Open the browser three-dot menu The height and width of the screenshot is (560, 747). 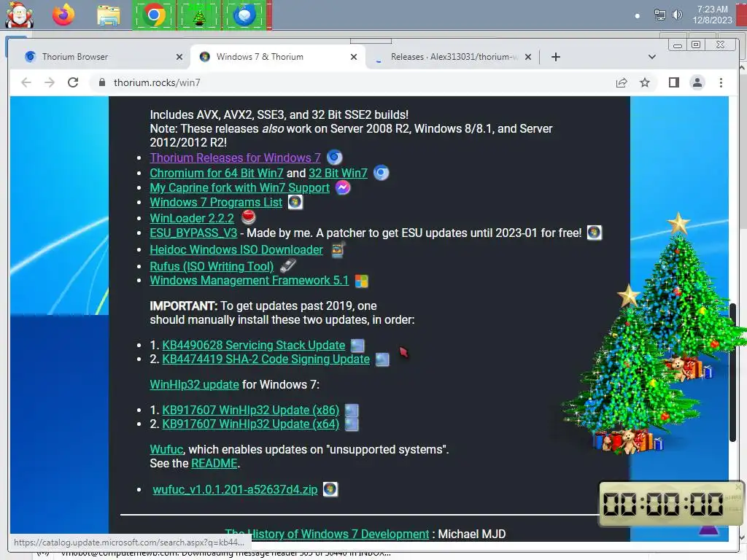click(x=721, y=83)
